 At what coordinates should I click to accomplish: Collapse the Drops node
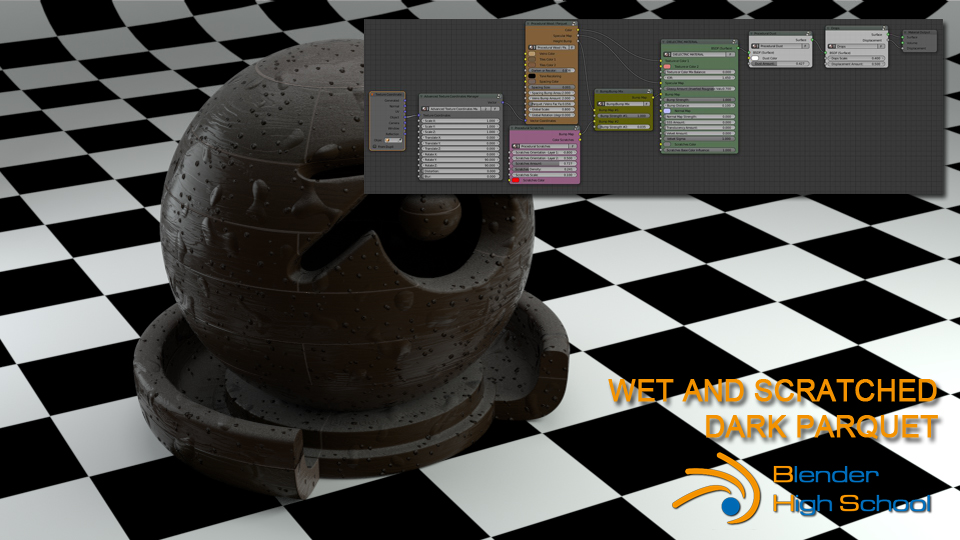coord(828,28)
